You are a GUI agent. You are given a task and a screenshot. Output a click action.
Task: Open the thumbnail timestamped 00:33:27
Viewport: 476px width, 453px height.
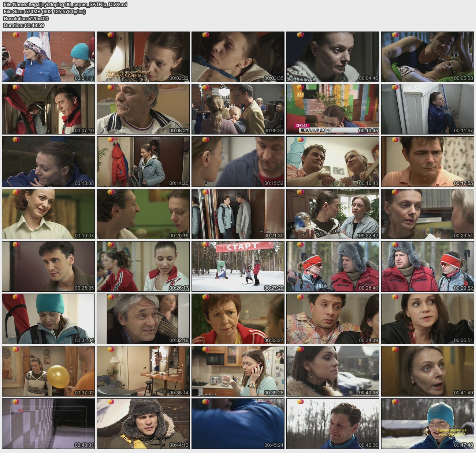238,318
